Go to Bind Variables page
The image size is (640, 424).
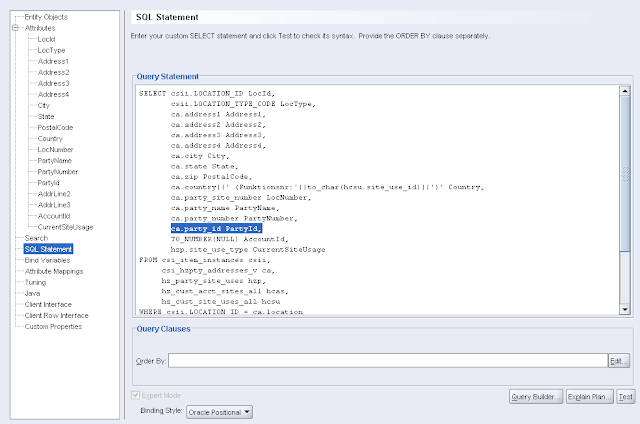pos(48,260)
